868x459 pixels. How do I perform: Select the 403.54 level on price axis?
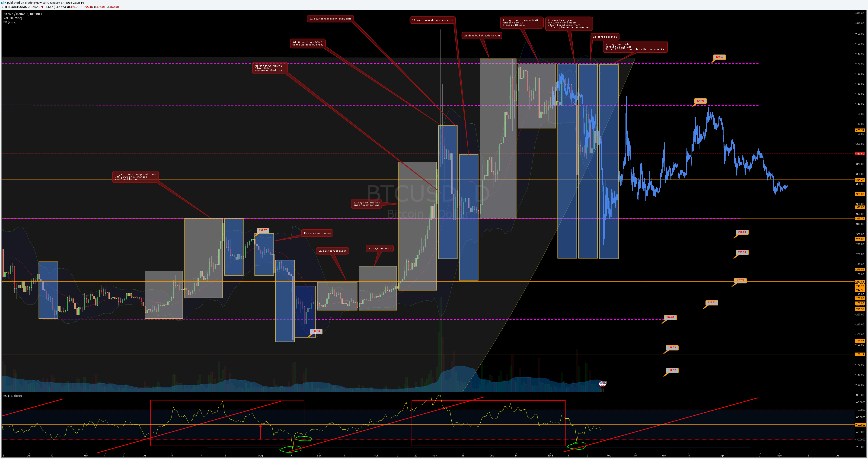click(x=860, y=130)
